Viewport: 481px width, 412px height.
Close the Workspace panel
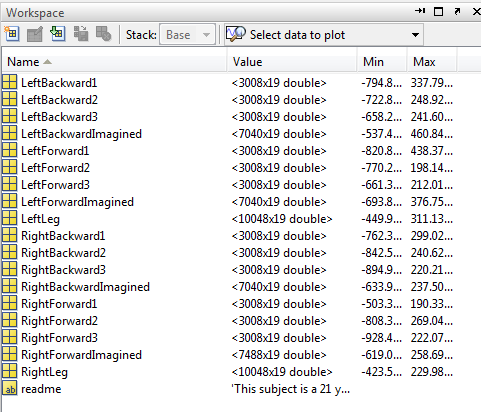(x=477, y=12)
